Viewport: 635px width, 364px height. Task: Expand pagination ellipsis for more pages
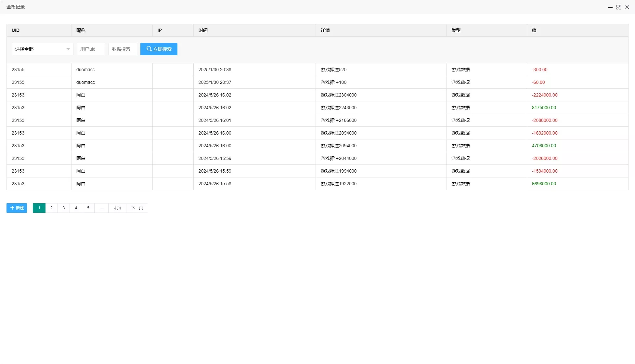coord(101,208)
